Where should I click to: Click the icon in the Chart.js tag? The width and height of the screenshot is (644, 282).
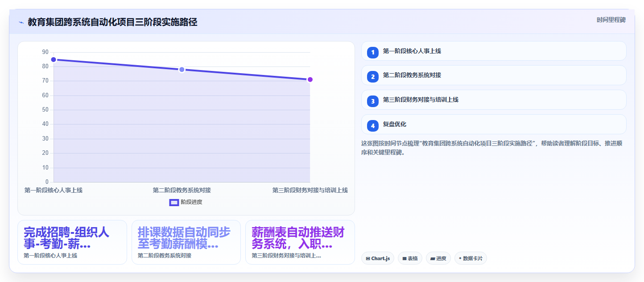point(368,258)
